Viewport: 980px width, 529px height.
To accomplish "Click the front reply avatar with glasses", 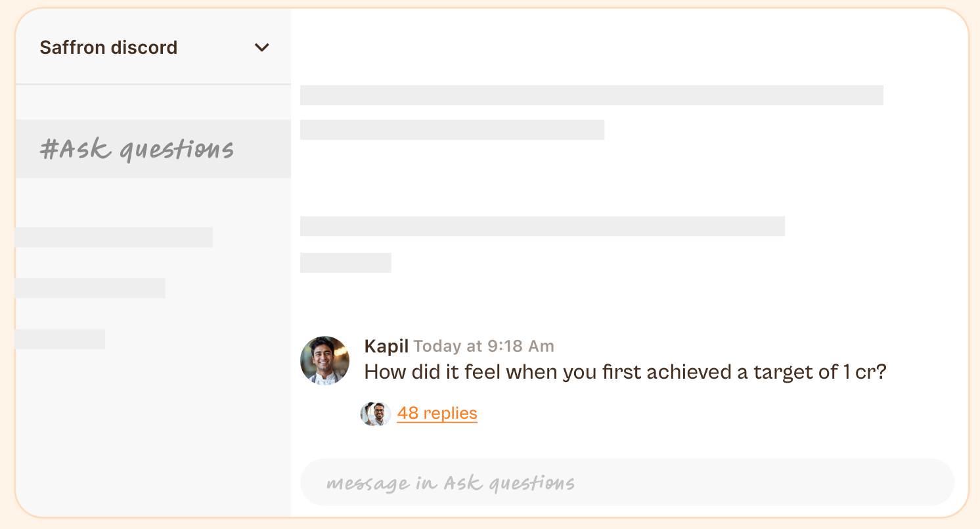I will [x=380, y=413].
